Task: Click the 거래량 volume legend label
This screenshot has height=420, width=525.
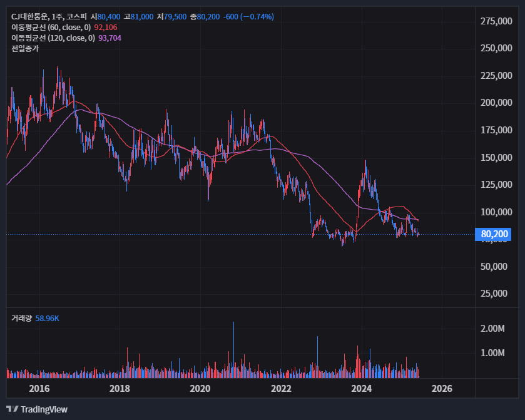Action: (21, 319)
